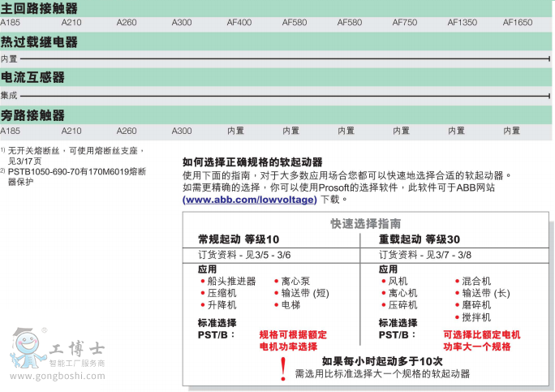Click A300 in the 旁路接触器 row
Image resolution: width=555 pixels, height=392 pixels.
pyautogui.click(x=182, y=131)
